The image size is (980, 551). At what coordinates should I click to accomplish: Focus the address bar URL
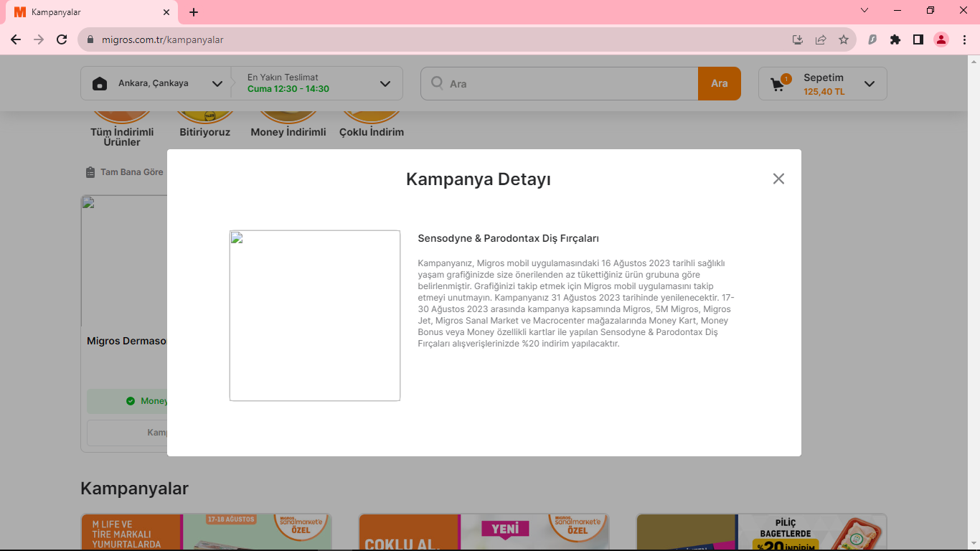163,39
